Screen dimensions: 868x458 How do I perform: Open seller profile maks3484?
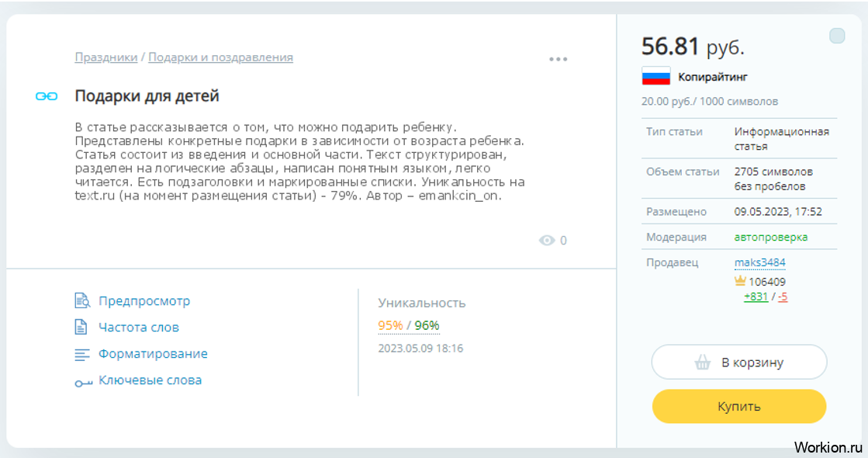(759, 262)
